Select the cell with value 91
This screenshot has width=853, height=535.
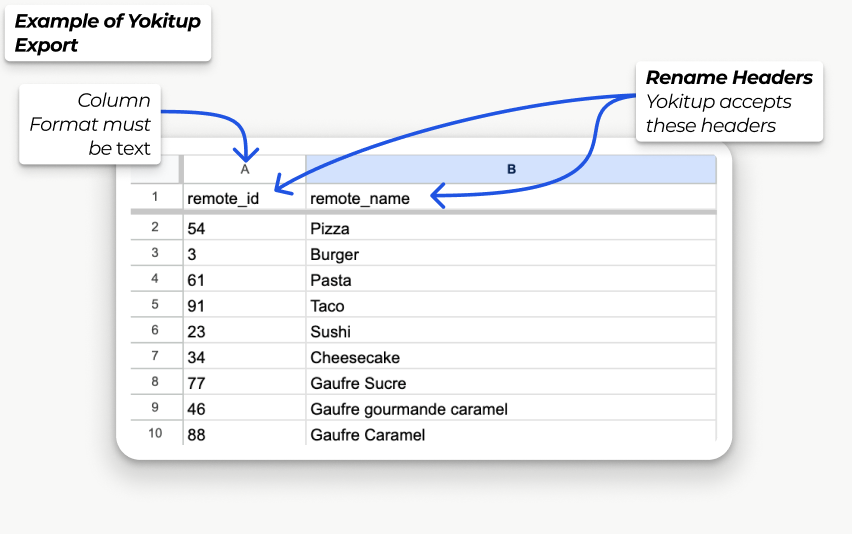(x=244, y=306)
